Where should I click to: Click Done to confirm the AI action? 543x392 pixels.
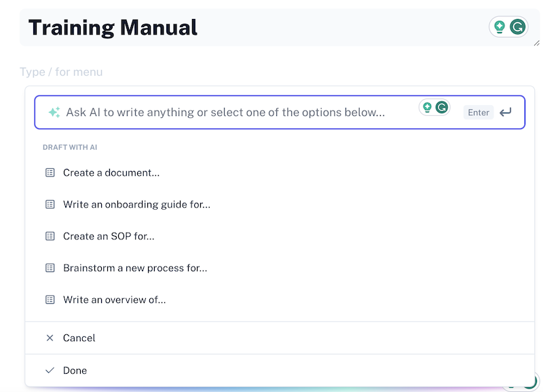75,370
